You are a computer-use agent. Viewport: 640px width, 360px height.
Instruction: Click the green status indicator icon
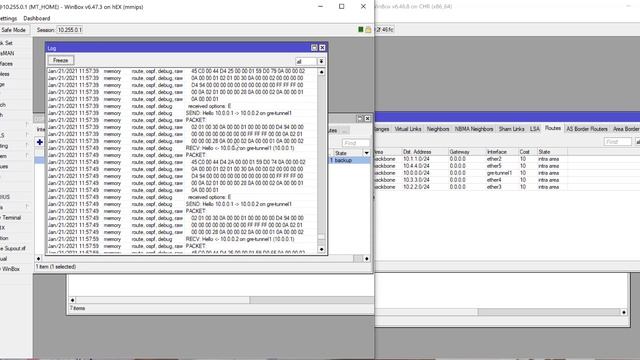click(361, 29)
